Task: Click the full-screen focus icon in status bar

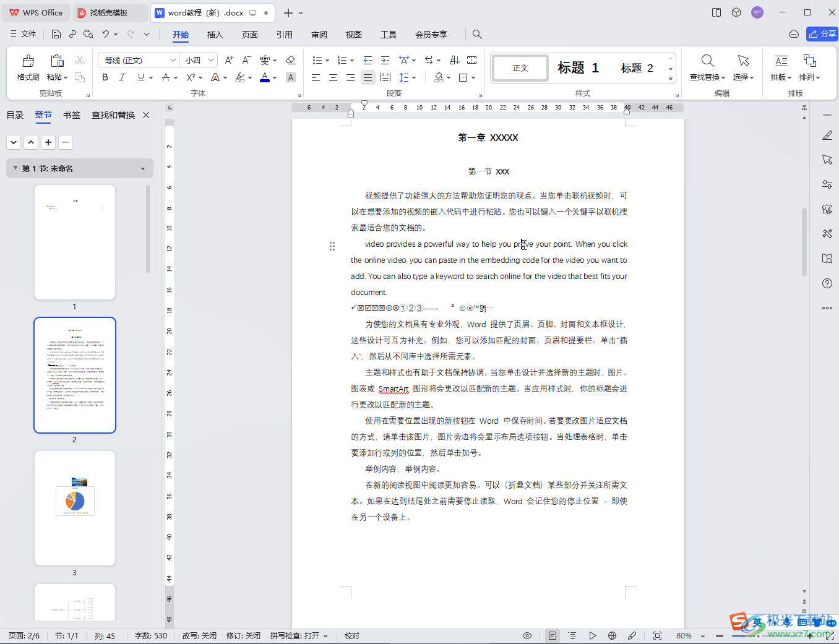Action: pos(657,635)
